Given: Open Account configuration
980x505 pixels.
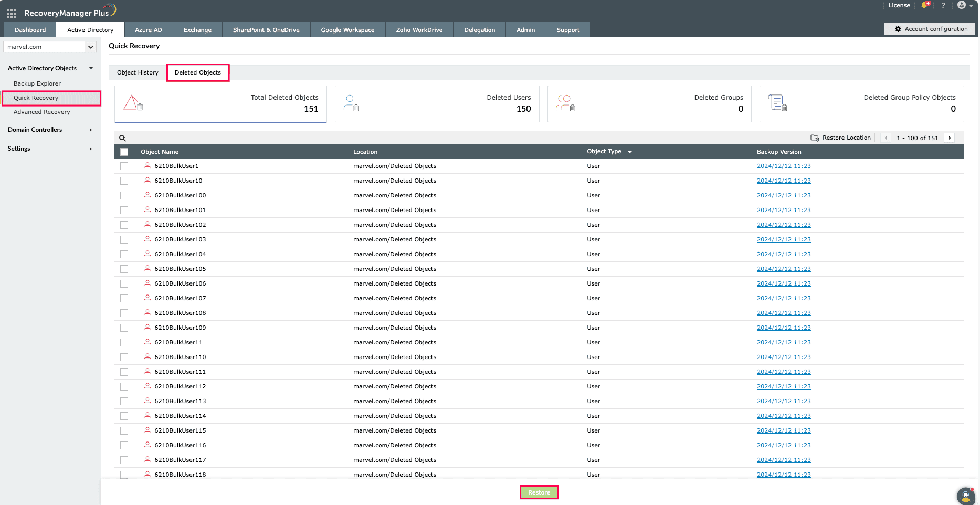Looking at the screenshot, I should tap(930, 29).
